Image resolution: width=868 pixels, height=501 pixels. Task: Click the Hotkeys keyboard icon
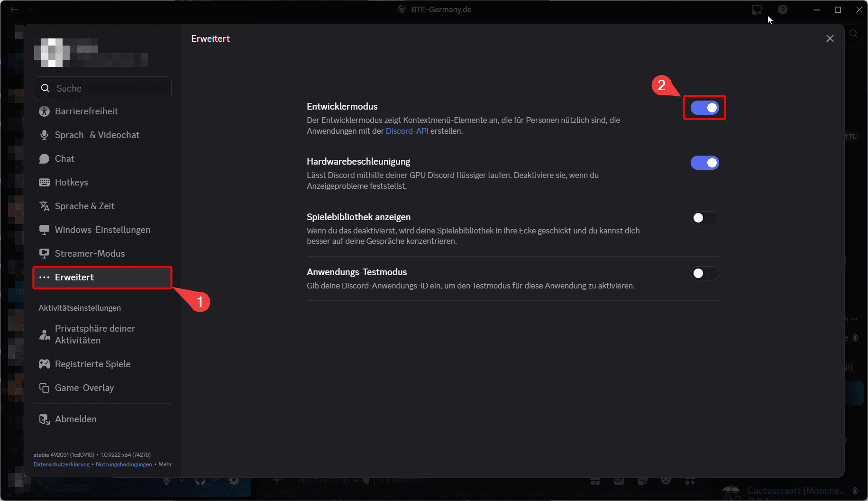[44, 183]
